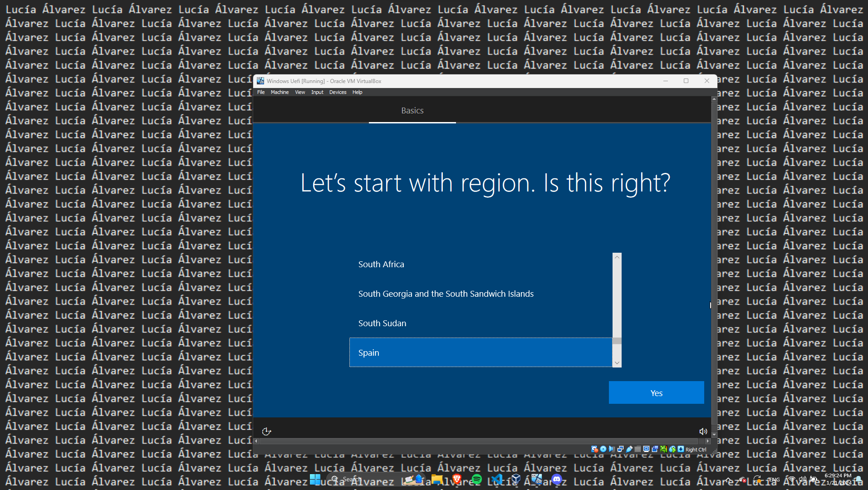Click the Windows taskbar Search box
The width and height of the screenshot is (868, 490).
(358, 479)
